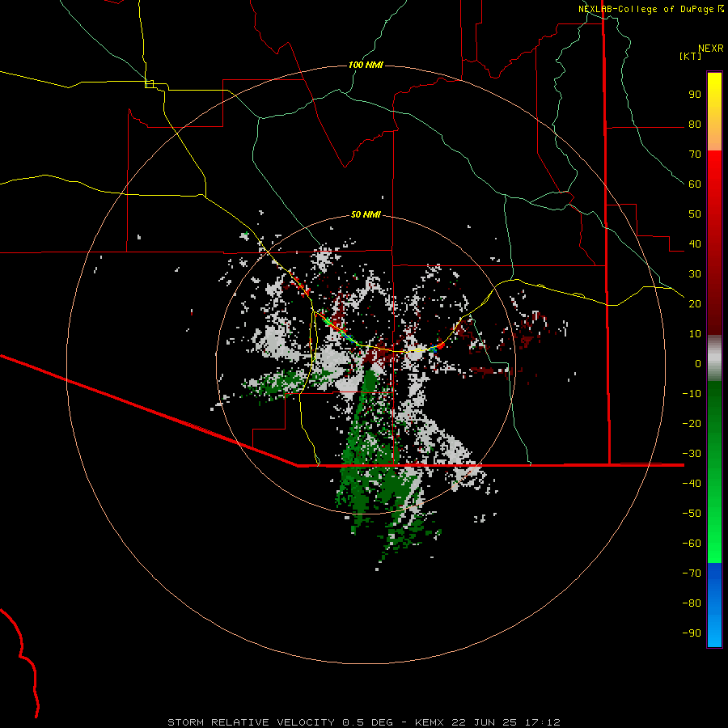The height and width of the screenshot is (728, 728).
Task: Click the 60 value on velocity scale
Action: pyautogui.click(x=695, y=184)
